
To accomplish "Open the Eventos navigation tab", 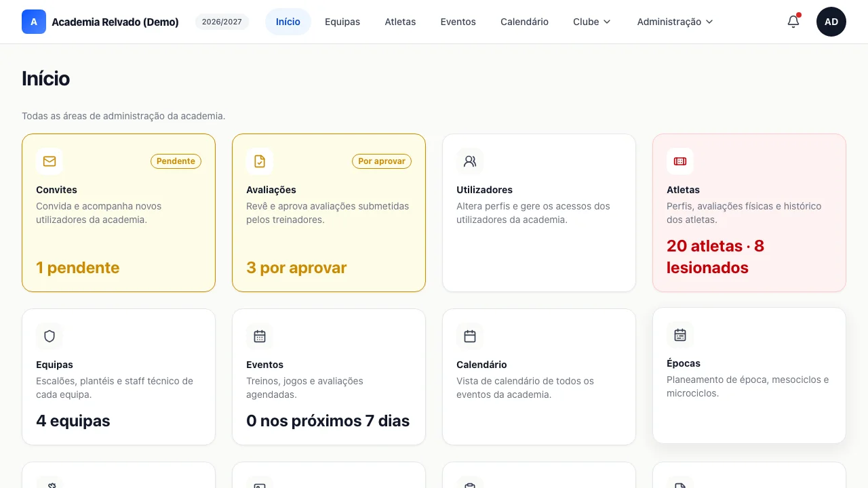I will coord(458,22).
